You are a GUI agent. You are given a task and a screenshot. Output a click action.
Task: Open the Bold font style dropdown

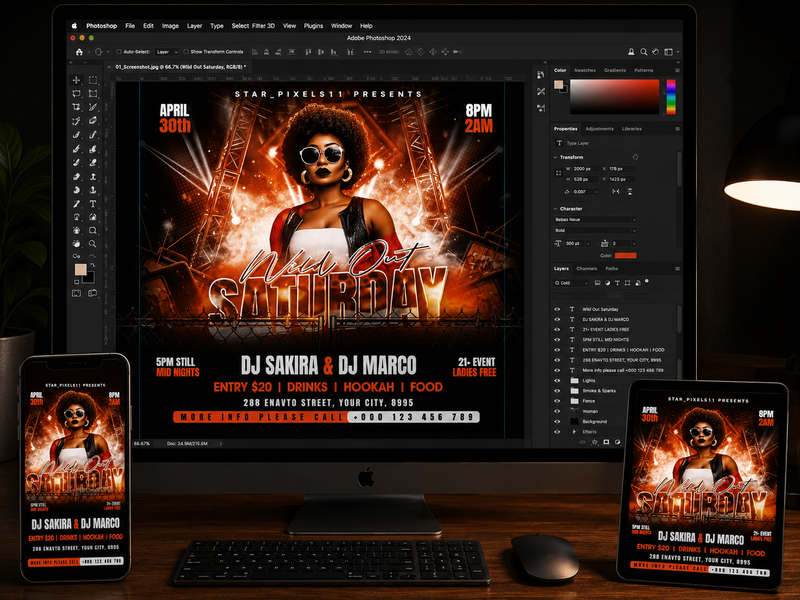pyautogui.click(x=595, y=231)
